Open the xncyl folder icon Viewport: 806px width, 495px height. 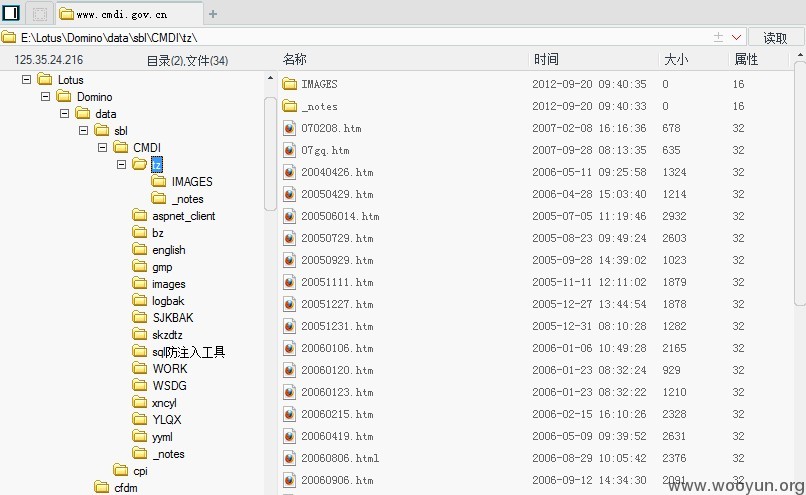point(139,402)
